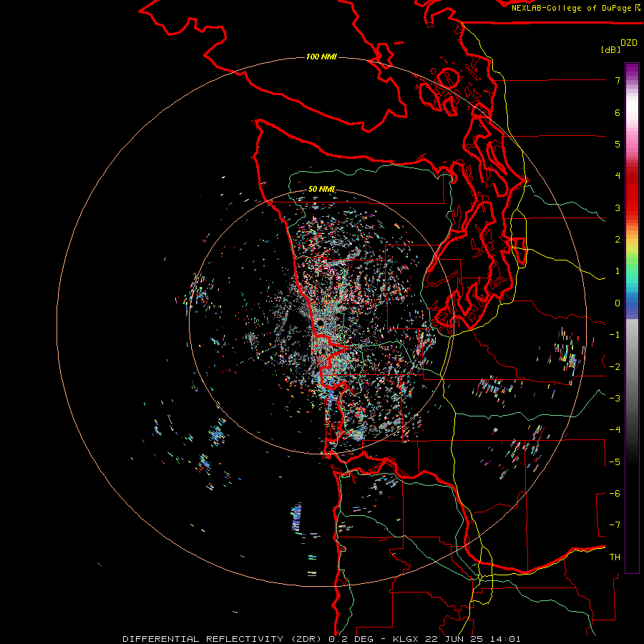Click the legend value 0
Viewport: 644px width, 644px height.
tap(618, 303)
